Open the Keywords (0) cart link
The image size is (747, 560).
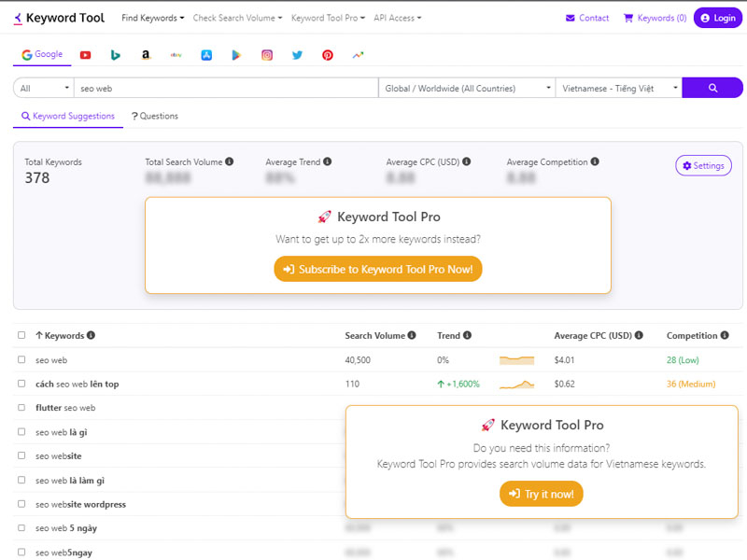655,18
